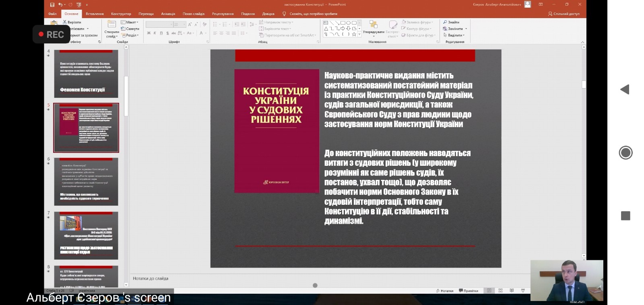The width and height of the screenshot is (644, 305).
Task: Expand the Розділ (Section) dropdown
Action: coord(130,35)
